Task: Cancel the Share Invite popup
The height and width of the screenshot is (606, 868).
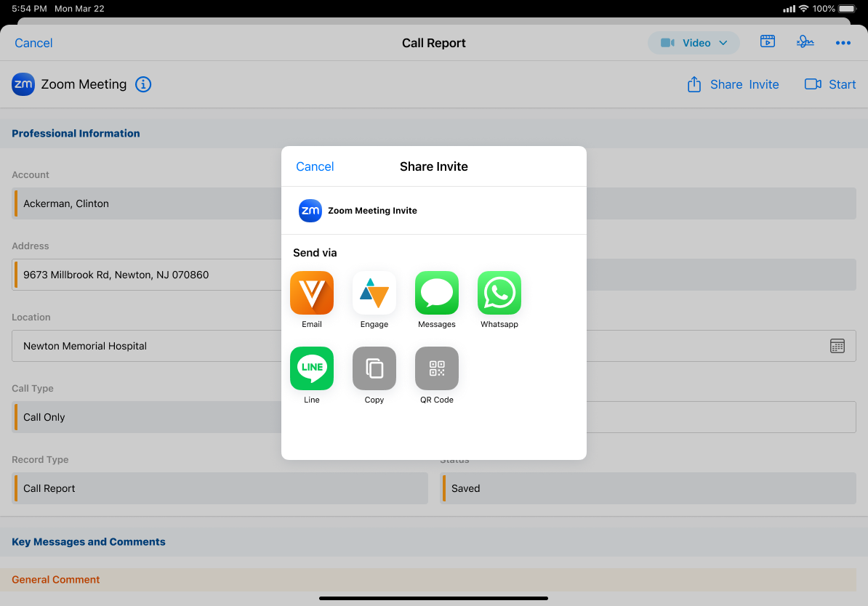Action: [315, 166]
